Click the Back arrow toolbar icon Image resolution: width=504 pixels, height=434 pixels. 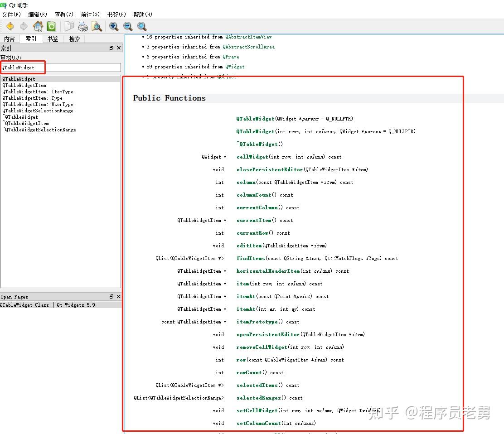pyautogui.click(x=10, y=26)
